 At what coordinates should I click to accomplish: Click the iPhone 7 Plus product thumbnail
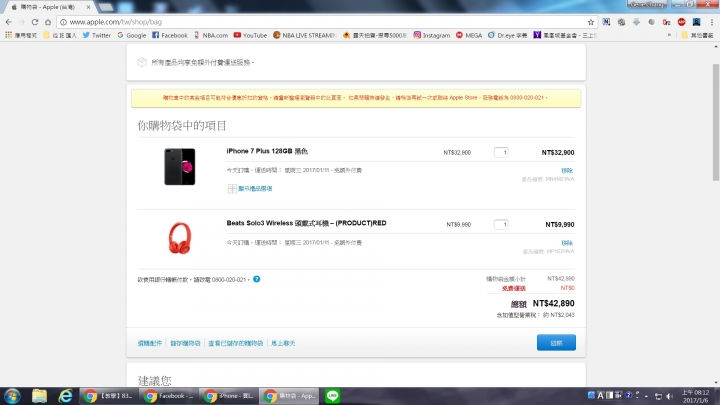click(180, 167)
